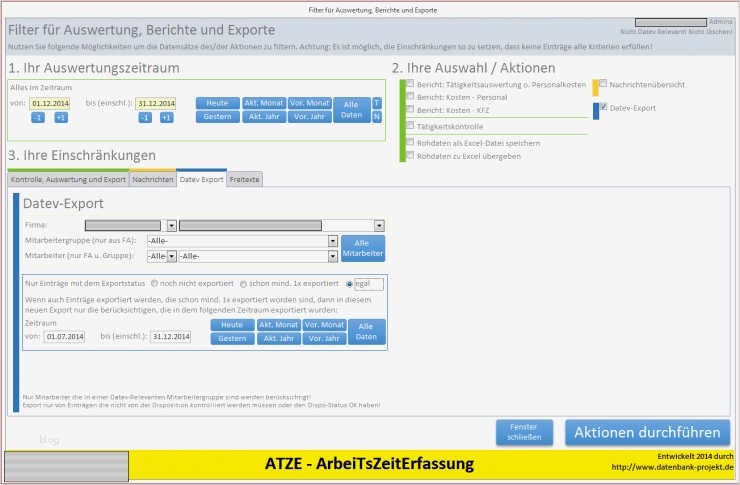The width and height of the screenshot is (740, 485).
Task: Open the Nachrichten tab
Action: (x=153, y=179)
